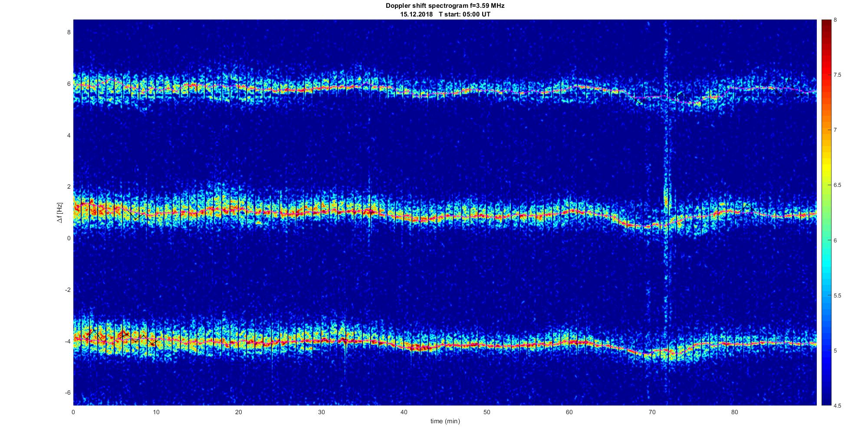The width and height of the screenshot is (868, 435).
Task: Click the x-axis tick label 60
Action: (569, 412)
